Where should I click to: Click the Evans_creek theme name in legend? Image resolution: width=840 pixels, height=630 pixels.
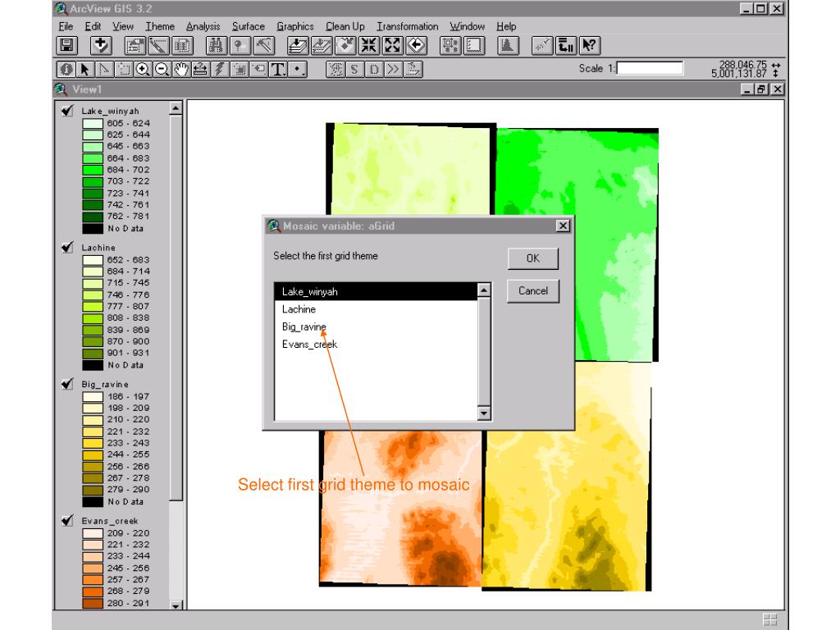[x=110, y=521]
